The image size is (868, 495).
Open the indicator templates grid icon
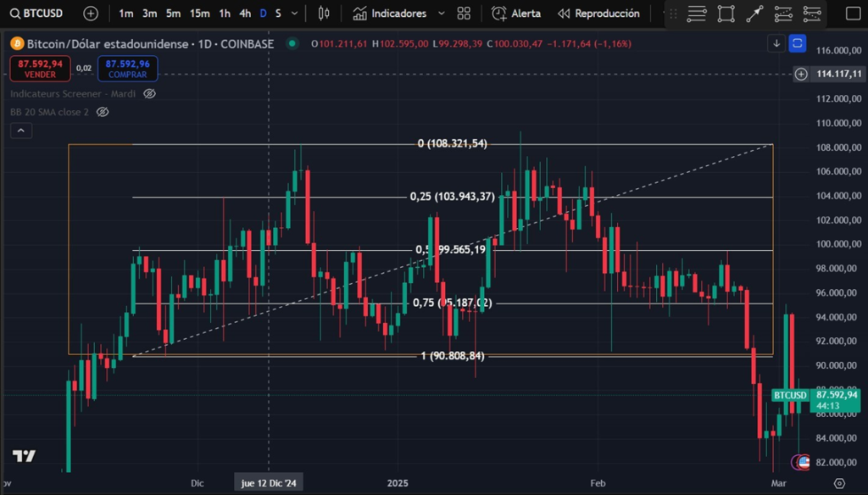click(464, 14)
